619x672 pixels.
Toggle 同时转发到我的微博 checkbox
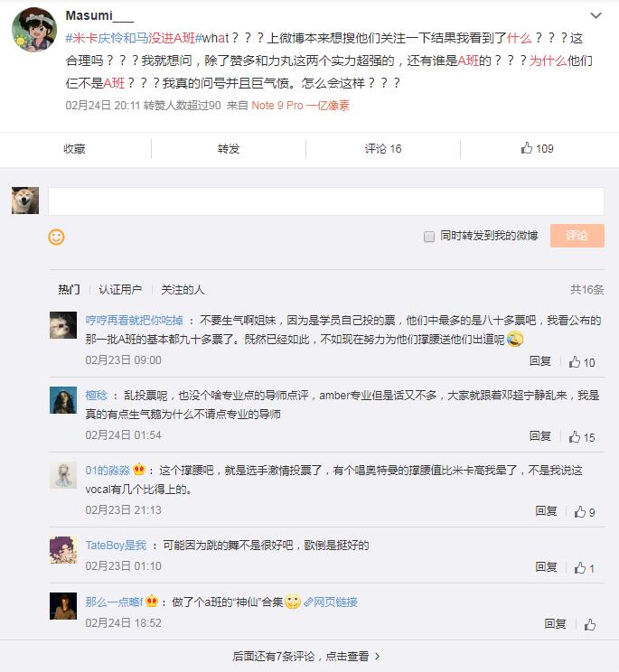[429, 237]
